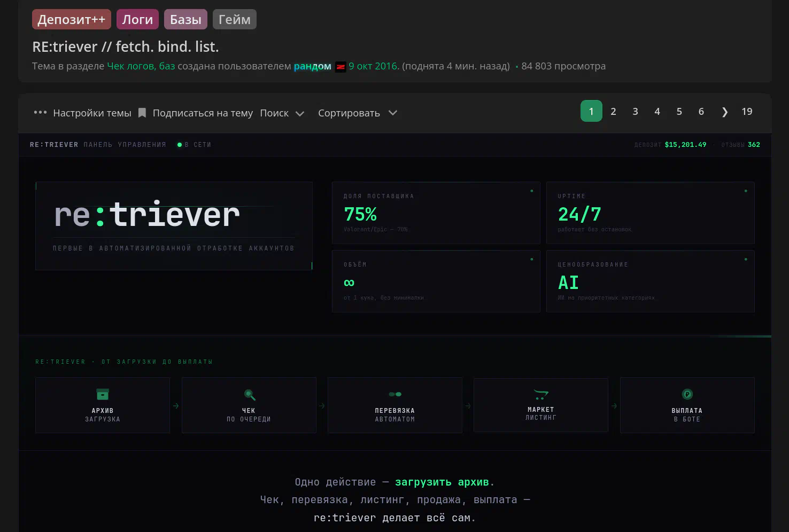
Task: Click the archive box icon above АРХИВ
Action: tap(103, 394)
